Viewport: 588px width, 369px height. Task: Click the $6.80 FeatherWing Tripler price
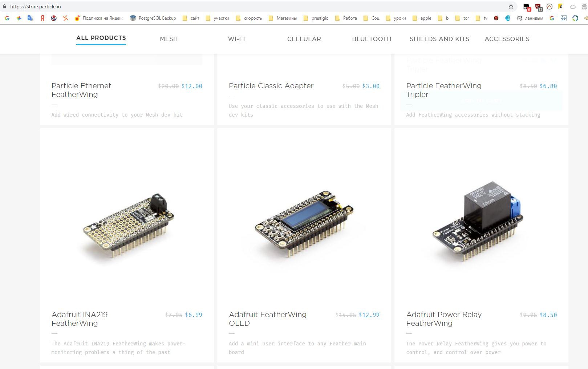pos(548,86)
